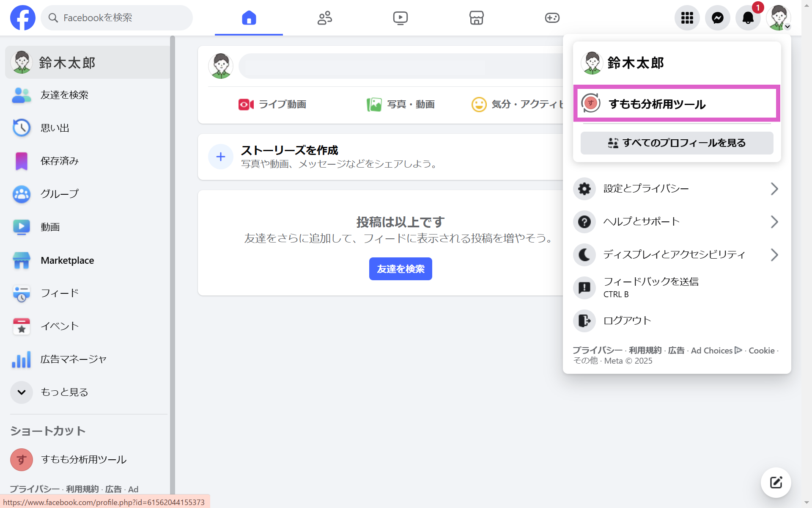This screenshot has width=812, height=508.
Task: Open the Gaming tab icon
Action: (552, 18)
